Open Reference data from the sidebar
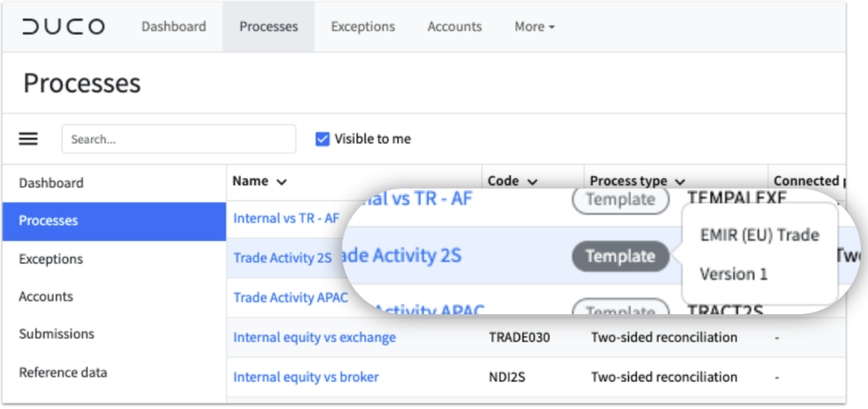Viewport: 868px width, 409px height. tap(63, 372)
